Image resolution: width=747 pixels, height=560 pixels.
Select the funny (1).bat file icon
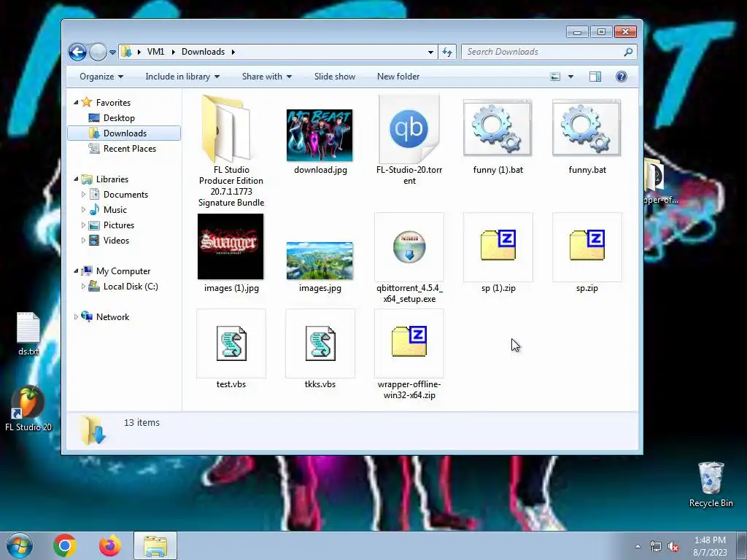click(x=498, y=128)
